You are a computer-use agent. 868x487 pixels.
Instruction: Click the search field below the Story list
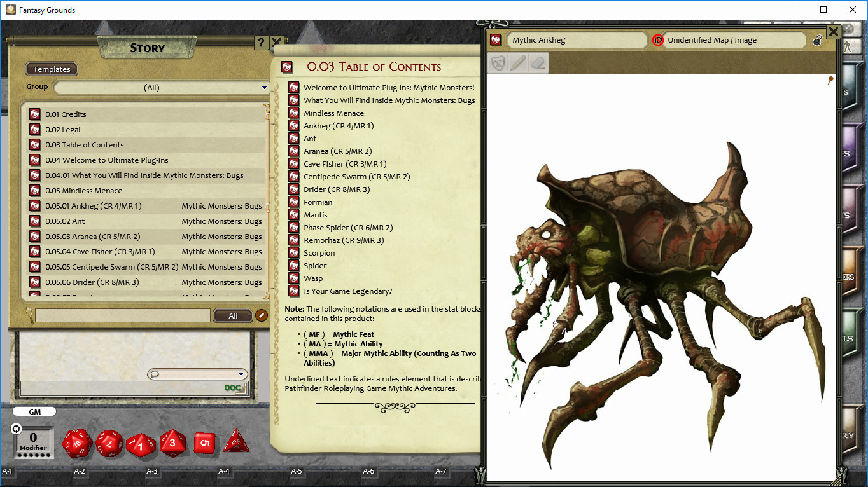[x=122, y=315]
